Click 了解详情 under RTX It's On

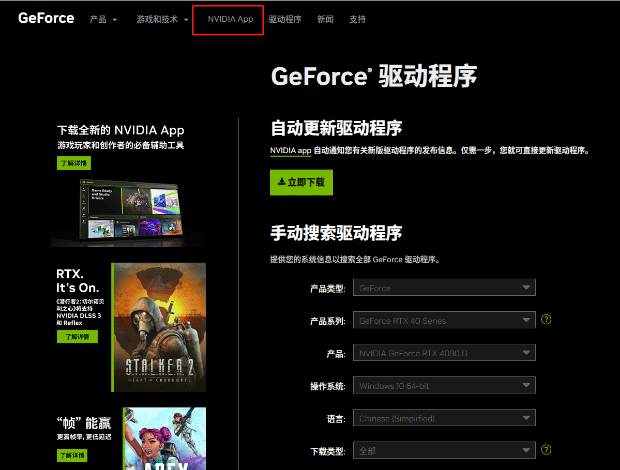click(77, 337)
